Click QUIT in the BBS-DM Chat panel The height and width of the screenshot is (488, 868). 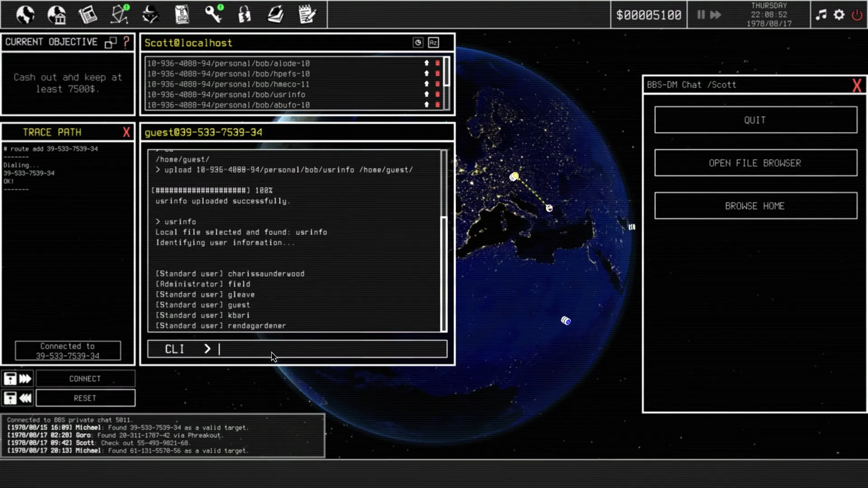755,120
